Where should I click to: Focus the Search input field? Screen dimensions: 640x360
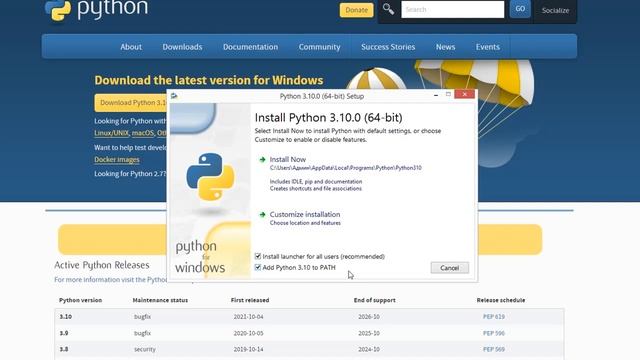(x=453, y=9)
